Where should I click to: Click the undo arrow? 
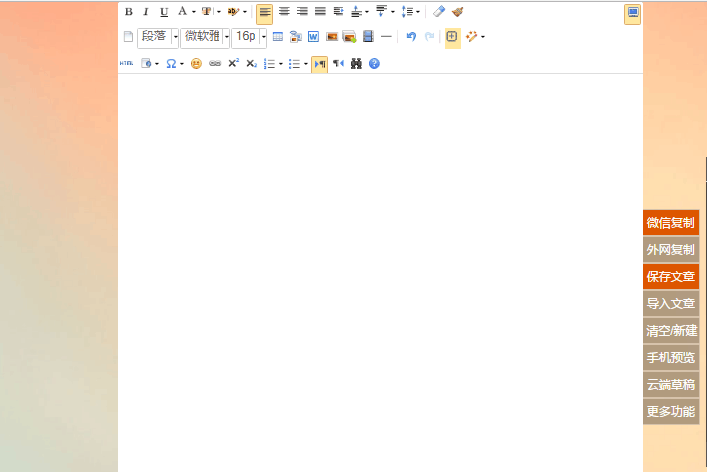(411, 37)
